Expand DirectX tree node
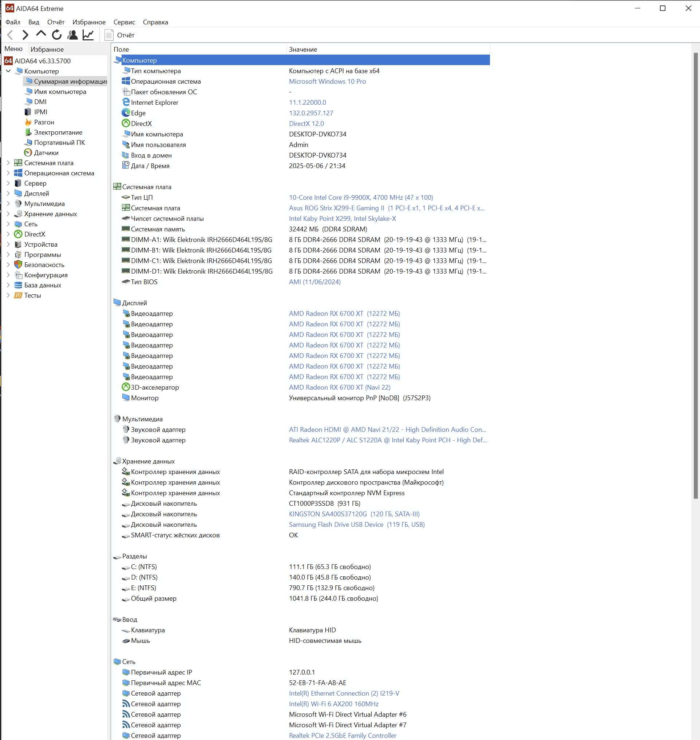 tap(8, 234)
